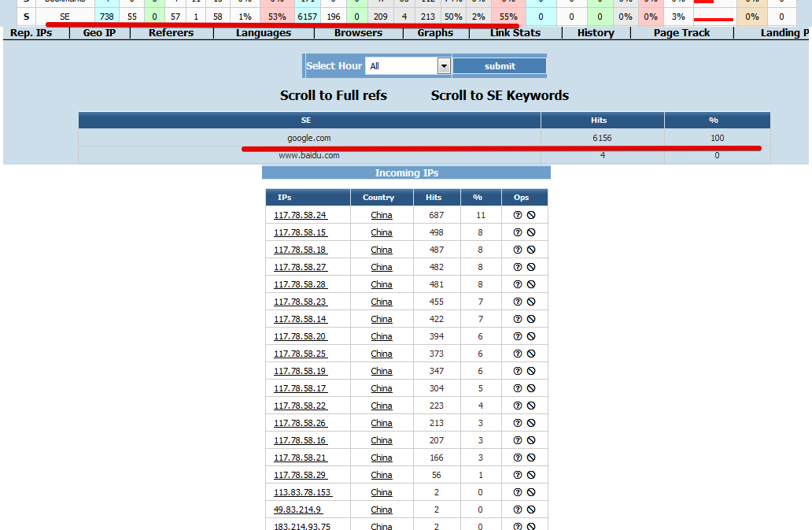This screenshot has width=812, height=530.
Task: Click the block icon in the 117.78.58.14 row
Action: (x=531, y=319)
